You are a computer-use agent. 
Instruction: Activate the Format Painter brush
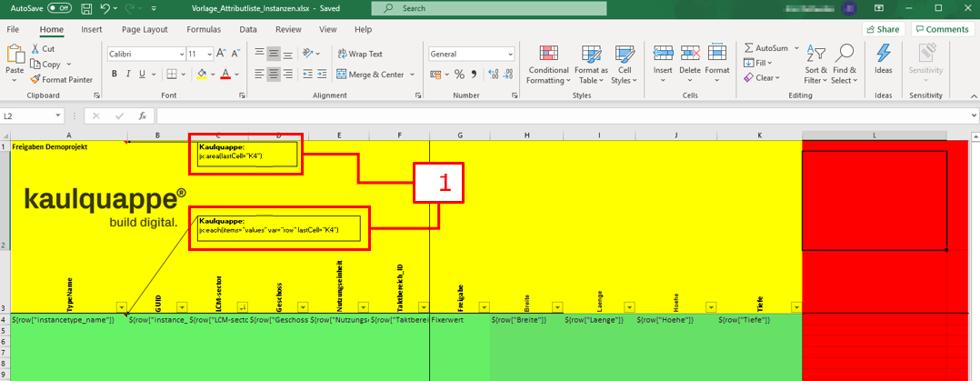coord(35,79)
